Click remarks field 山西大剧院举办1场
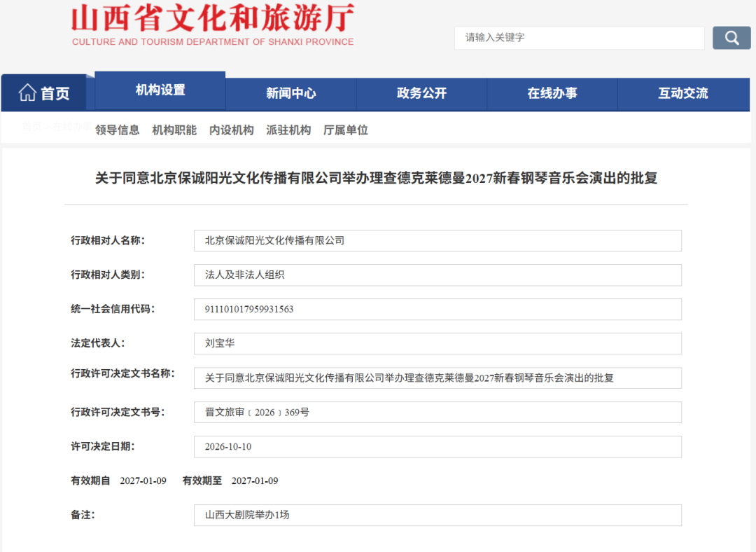756x552 pixels. point(437,516)
